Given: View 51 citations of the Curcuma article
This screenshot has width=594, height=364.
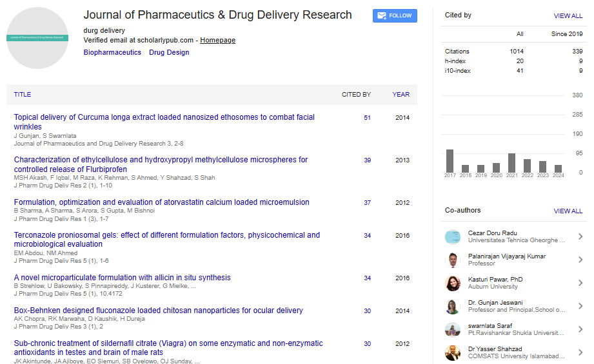Looking at the screenshot, I should coord(367,118).
